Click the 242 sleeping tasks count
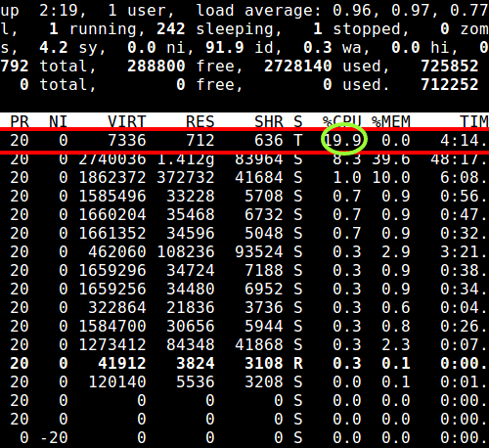Viewport: 489px width, 448px height. click(171, 29)
